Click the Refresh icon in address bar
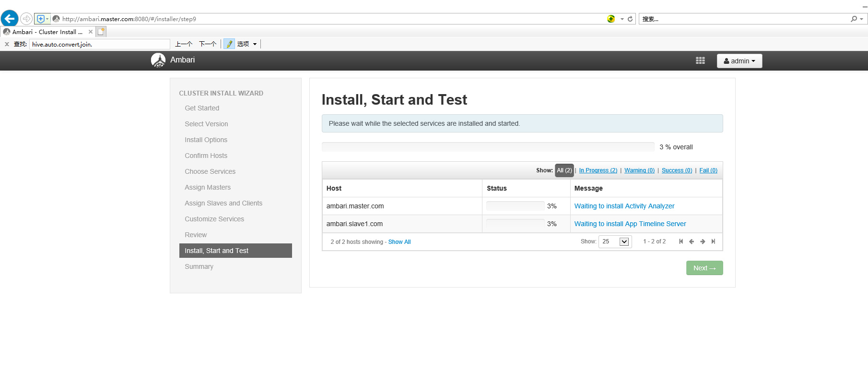 tap(630, 19)
